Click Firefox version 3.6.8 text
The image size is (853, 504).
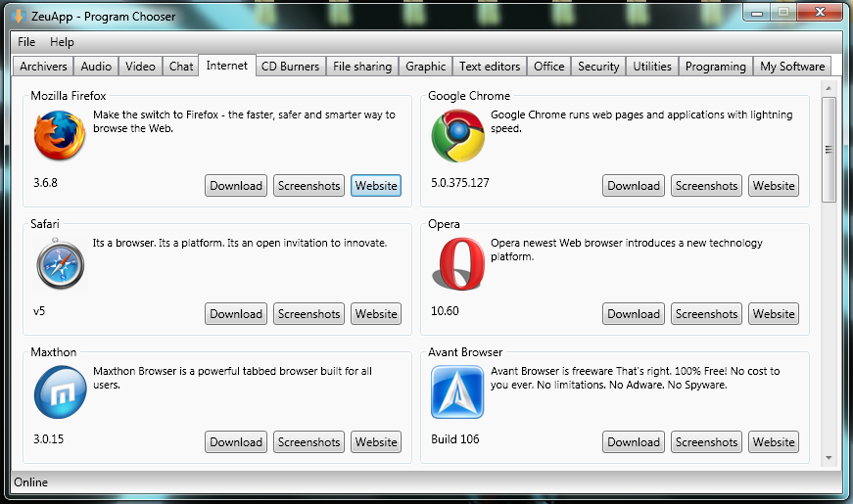[45, 183]
